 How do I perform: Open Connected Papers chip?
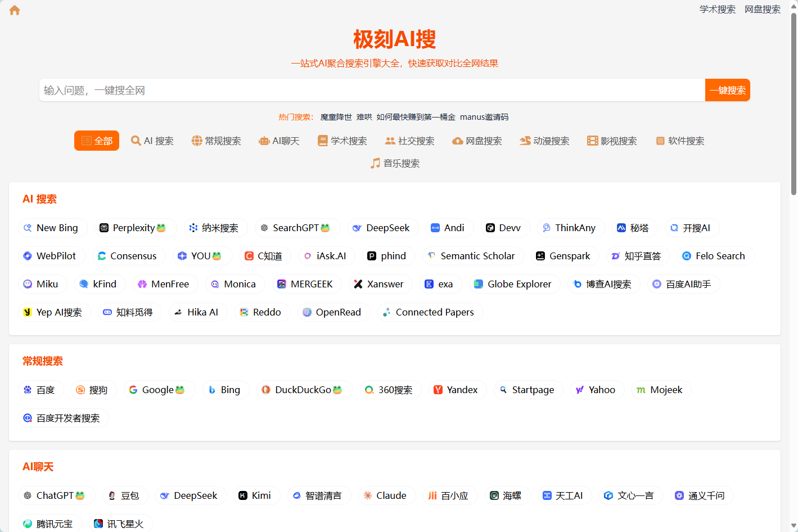pos(429,312)
